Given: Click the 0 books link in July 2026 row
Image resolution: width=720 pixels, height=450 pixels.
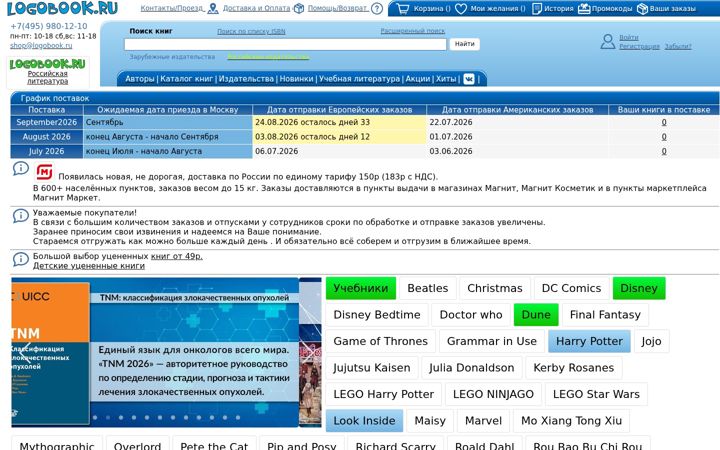Looking at the screenshot, I should click(664, 151).
